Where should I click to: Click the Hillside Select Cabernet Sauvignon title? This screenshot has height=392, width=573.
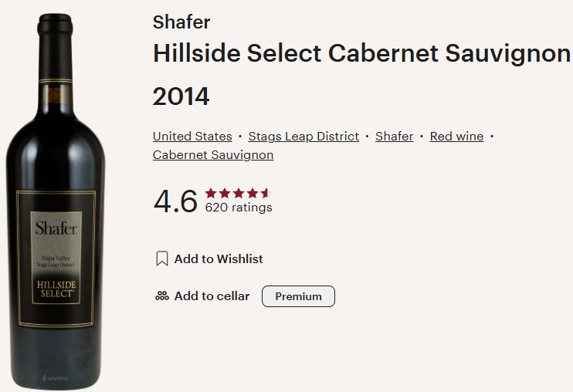[361, 54]
